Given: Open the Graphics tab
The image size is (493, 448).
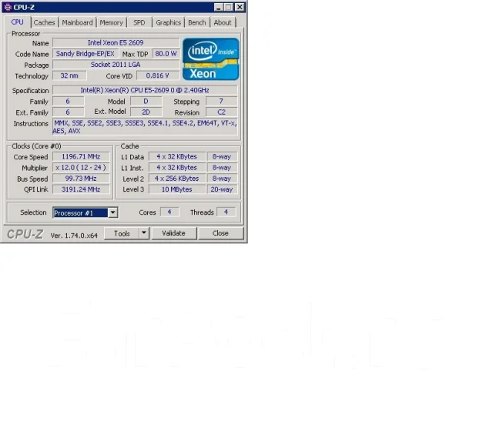Looking at the screenshot, I should [x=169, y=22].
